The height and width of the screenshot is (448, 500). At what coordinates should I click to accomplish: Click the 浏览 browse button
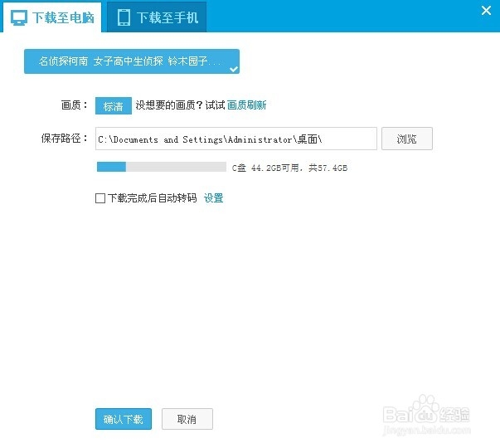(407, 139)
